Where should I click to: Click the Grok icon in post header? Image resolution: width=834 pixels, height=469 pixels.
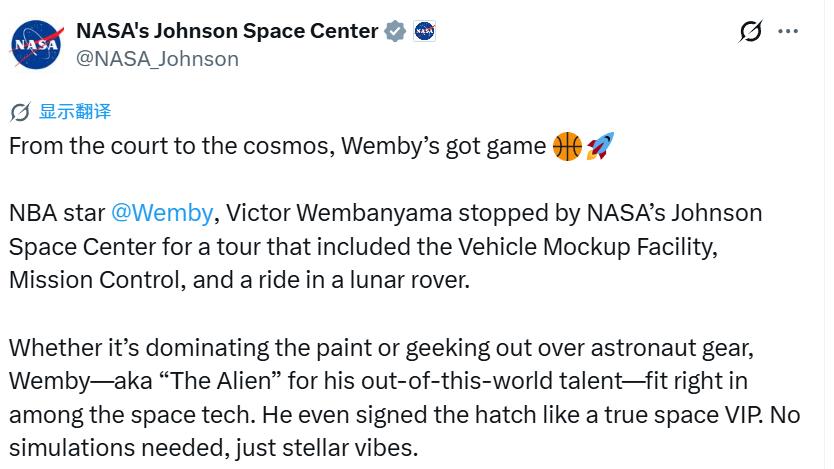point(751,32)
